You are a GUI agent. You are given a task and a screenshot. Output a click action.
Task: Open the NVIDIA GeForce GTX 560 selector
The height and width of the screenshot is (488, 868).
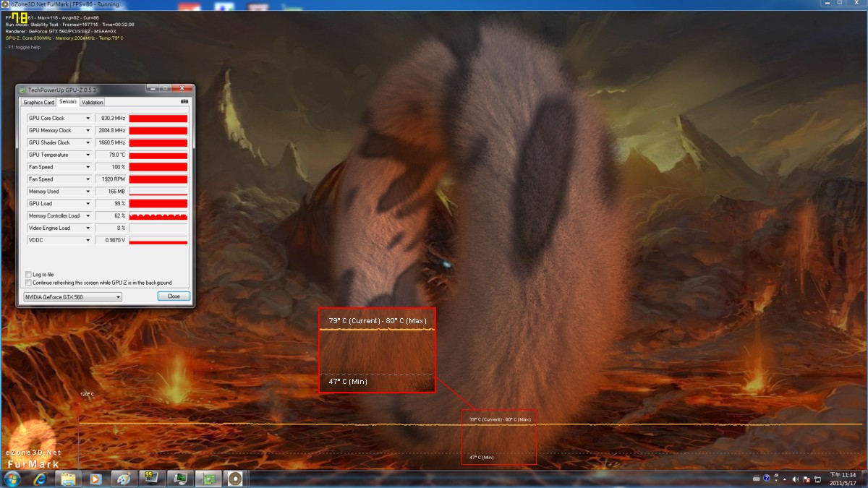tap(72, 296)
